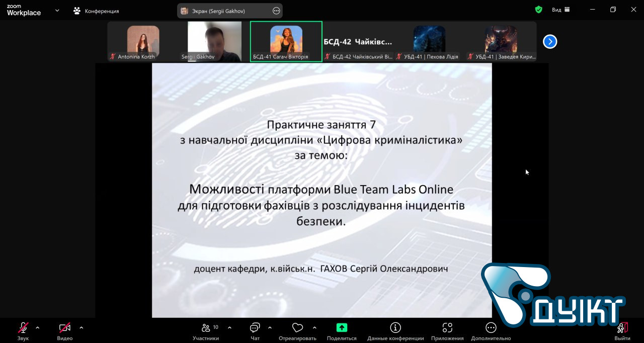Click the muted mic icon on БСД-42 Чайківський tile
The image size is (644, 343).
pyautogui.click(x=328, y=57)
